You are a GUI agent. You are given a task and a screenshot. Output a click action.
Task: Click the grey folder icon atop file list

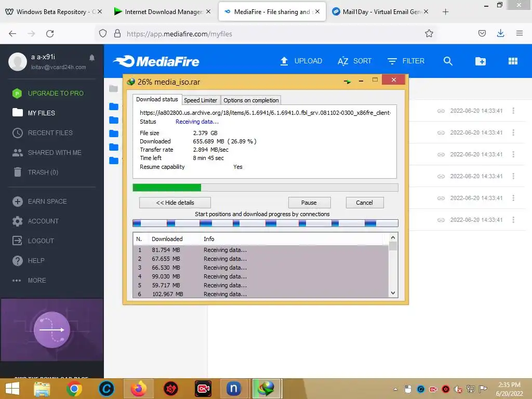click(113, 89)
